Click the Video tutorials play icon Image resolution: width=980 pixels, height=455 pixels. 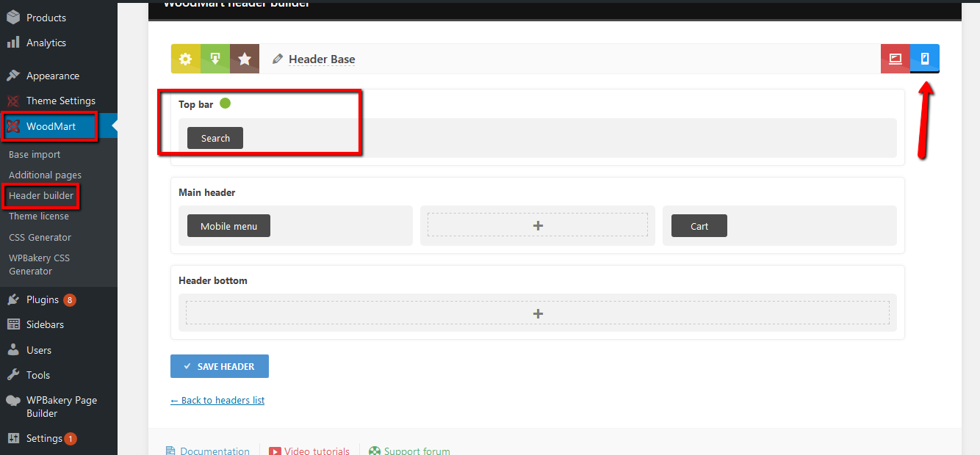pos(275,451)
